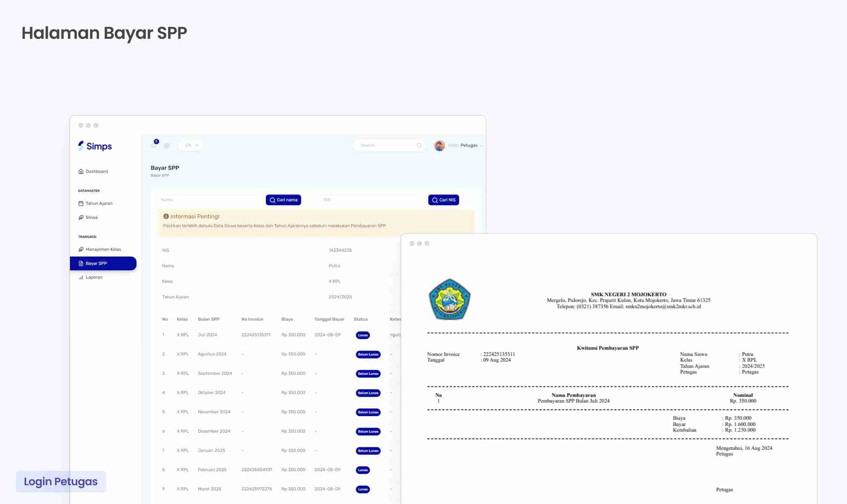
Task: Click SMK NEGERI 2 MOJOKERTO heading on receipt
Action: [x=629, y=294]
